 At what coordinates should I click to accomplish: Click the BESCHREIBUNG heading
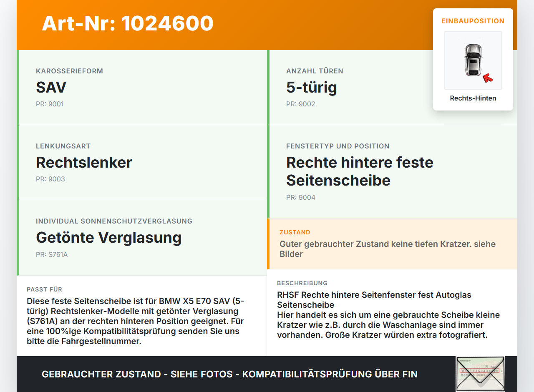coord(302,283)
